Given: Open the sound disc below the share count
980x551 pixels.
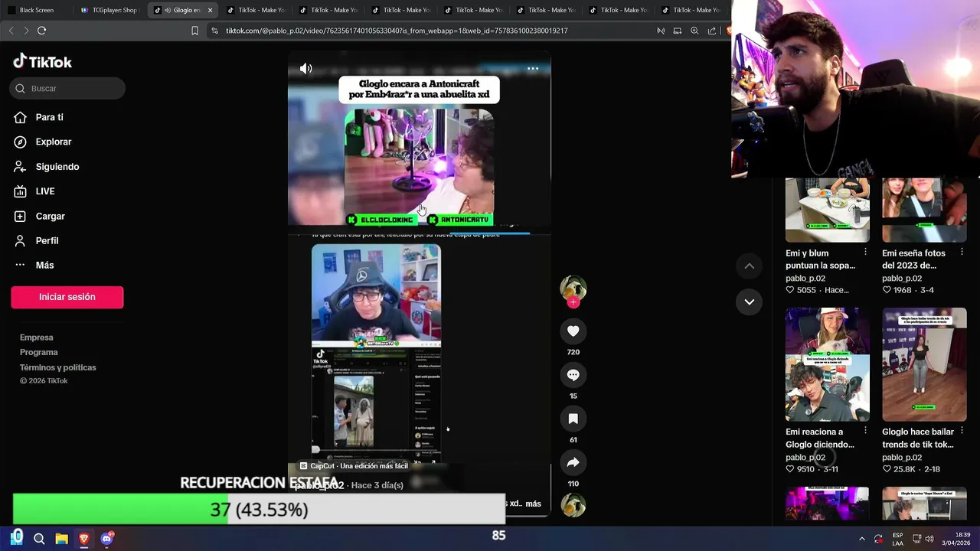Looking at the screenshot, I should (573, 506).
